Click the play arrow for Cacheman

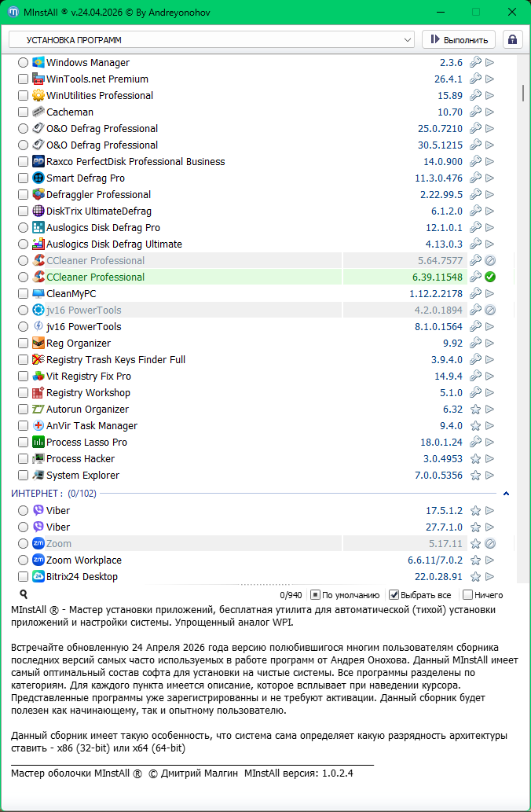point(489,112)
